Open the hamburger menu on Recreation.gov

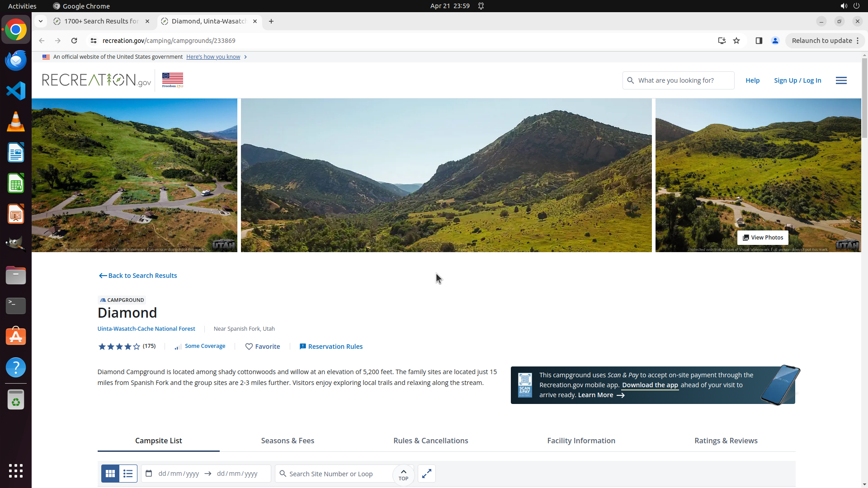tap(841, 80)
